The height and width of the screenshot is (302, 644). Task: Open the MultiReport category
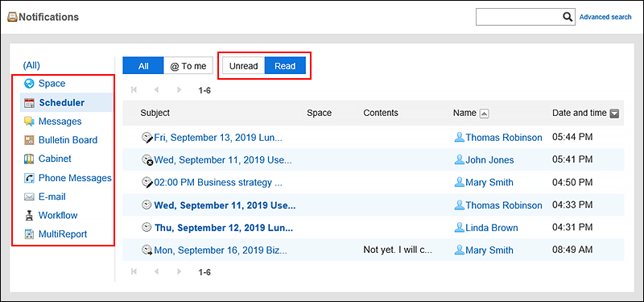[63, 234]
